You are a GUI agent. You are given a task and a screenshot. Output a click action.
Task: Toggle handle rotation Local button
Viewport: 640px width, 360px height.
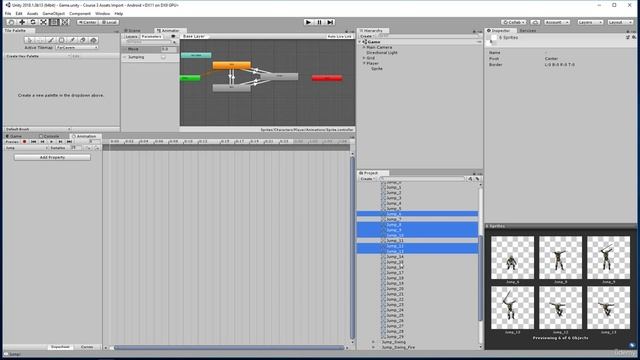tap(109, 22)
